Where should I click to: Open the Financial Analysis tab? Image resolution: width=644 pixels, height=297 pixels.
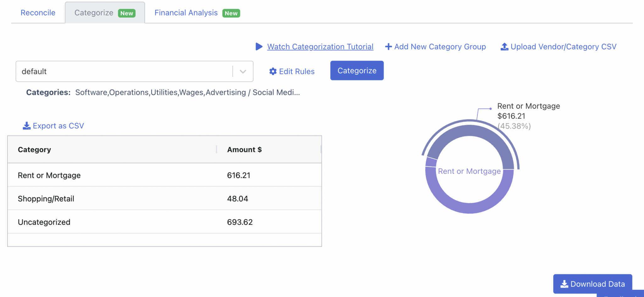[x=186, y=13]
